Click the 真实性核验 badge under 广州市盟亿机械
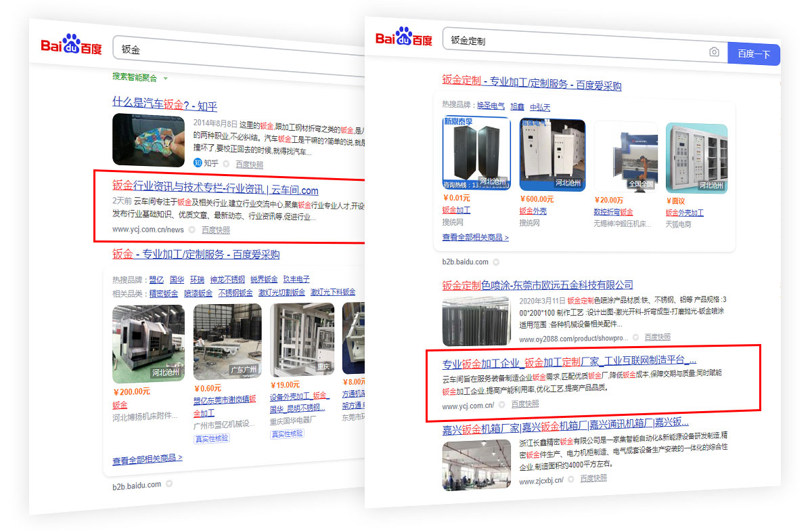 pos(212,438)
